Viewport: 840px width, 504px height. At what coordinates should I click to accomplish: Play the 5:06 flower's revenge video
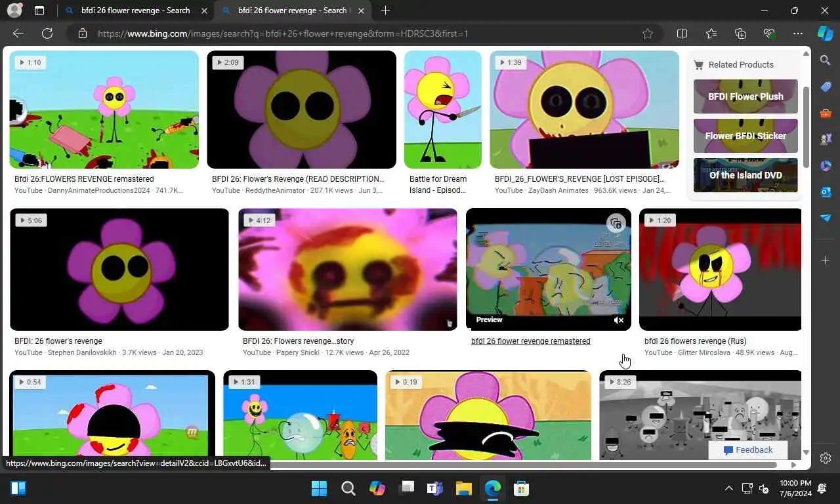click(x=119, y=270)
